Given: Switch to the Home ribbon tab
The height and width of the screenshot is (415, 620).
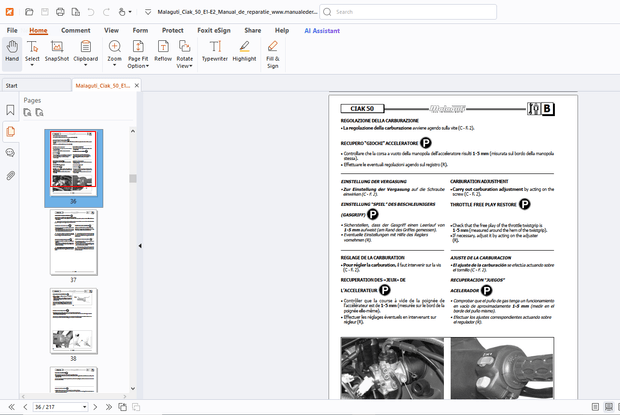Looking at the screenshot, I should [38, 30].
